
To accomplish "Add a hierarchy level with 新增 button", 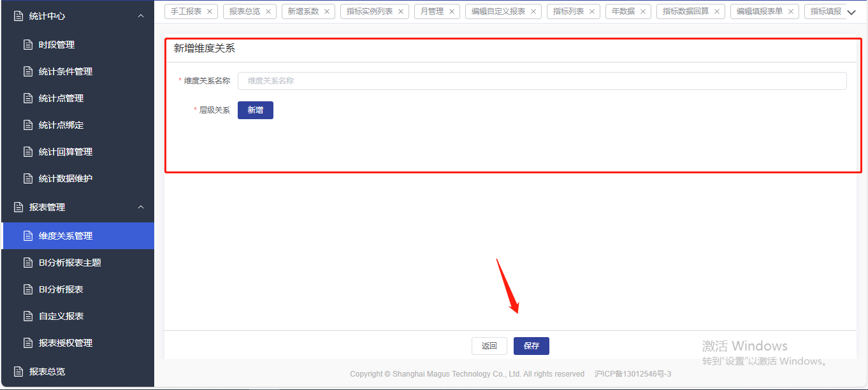I will click(255, 110).
